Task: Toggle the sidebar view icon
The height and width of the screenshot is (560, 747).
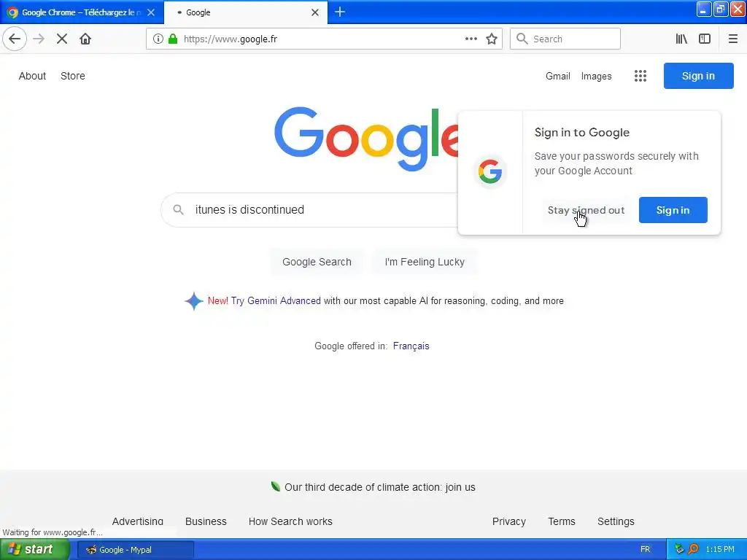Action: 705,39
